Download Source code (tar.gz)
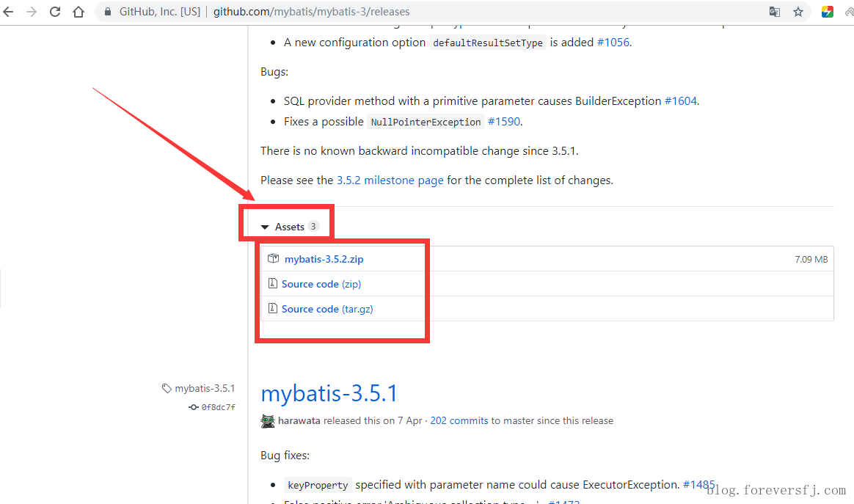 (x=326, y=309)
